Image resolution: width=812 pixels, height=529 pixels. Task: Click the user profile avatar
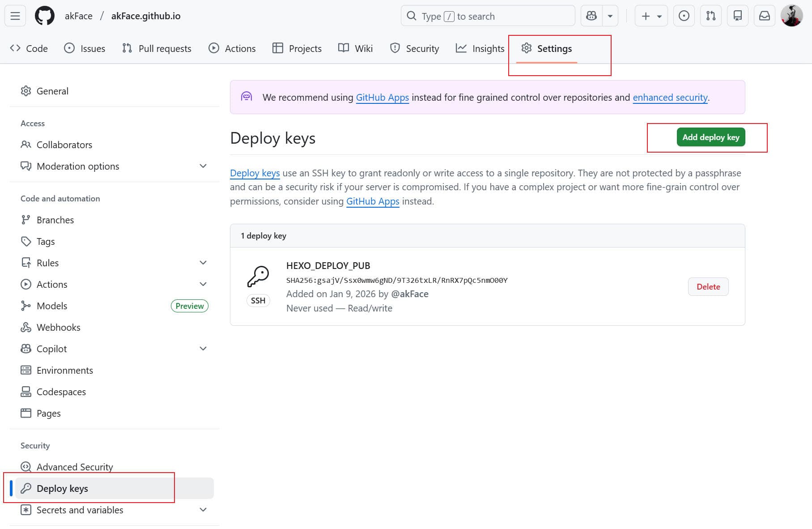tap(791, 16)
